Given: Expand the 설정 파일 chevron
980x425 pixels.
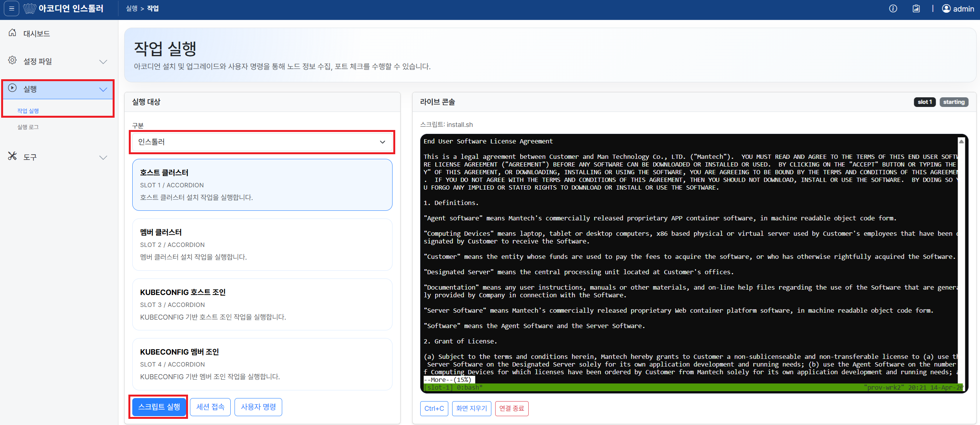Looking at the screenshot, I should tap(103, 62).
